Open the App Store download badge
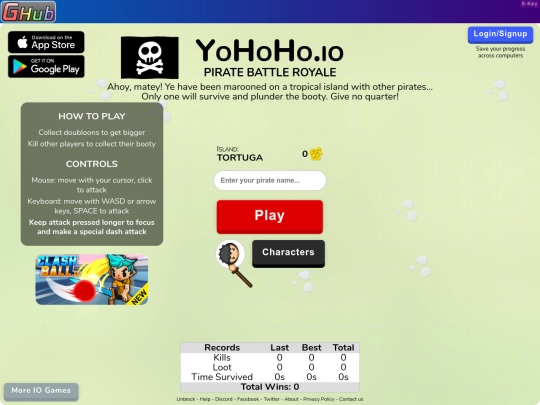 coord(46,42)
